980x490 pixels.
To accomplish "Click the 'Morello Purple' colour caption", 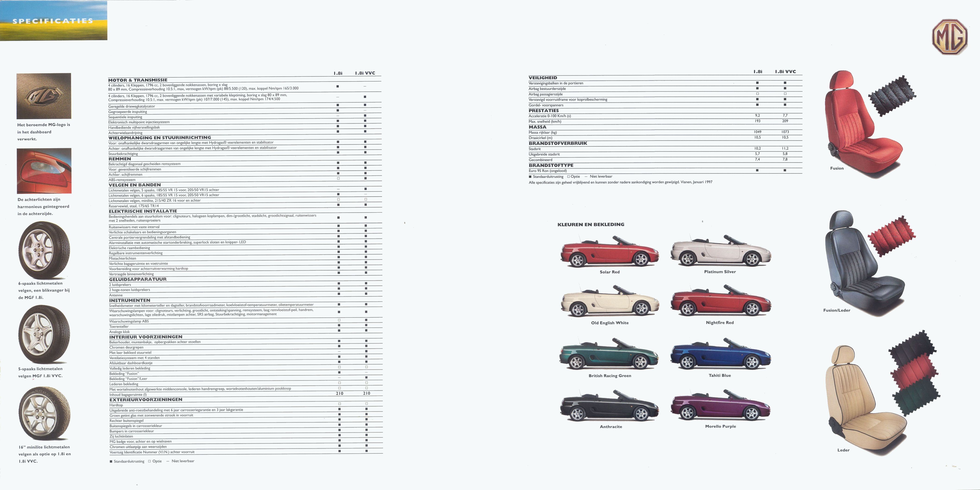I will (721, 427).
